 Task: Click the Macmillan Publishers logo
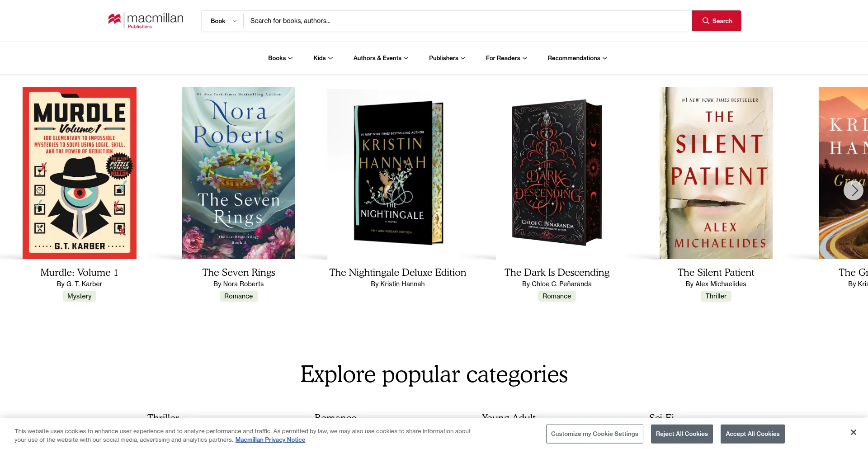(146, 20)
